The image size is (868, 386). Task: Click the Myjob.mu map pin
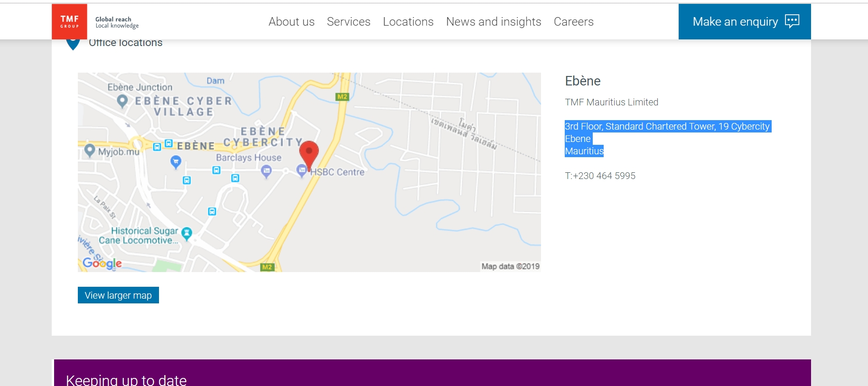pyautogui.click(x=90, y=151)
